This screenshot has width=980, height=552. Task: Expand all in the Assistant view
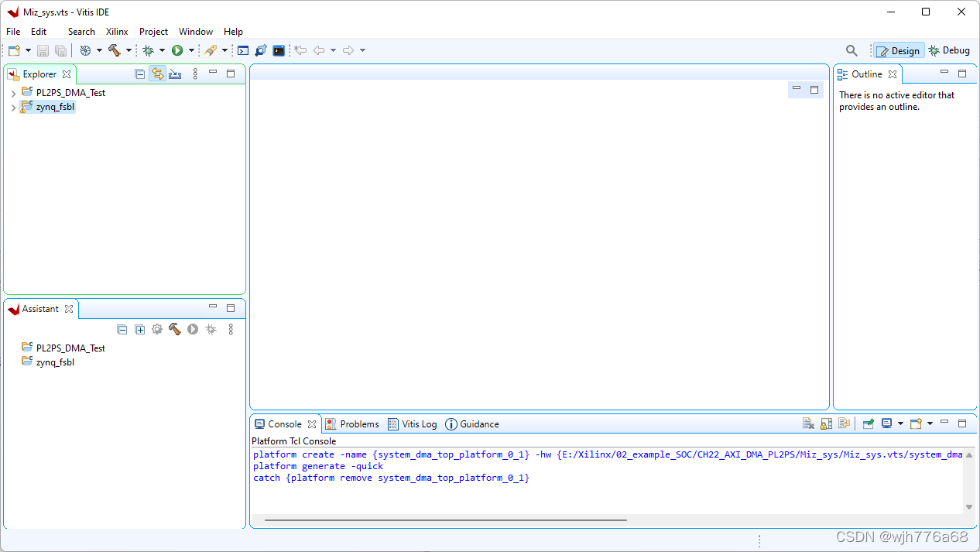[x=139, y=329]
